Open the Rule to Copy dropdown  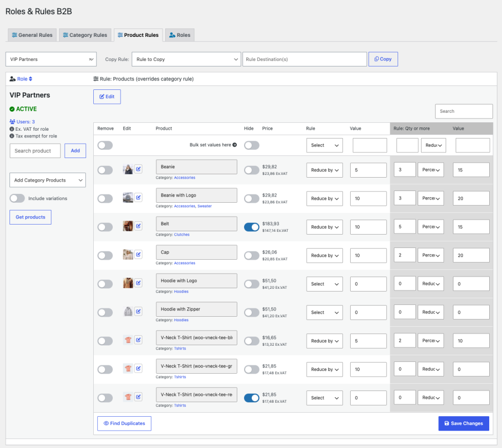point(187,59)
